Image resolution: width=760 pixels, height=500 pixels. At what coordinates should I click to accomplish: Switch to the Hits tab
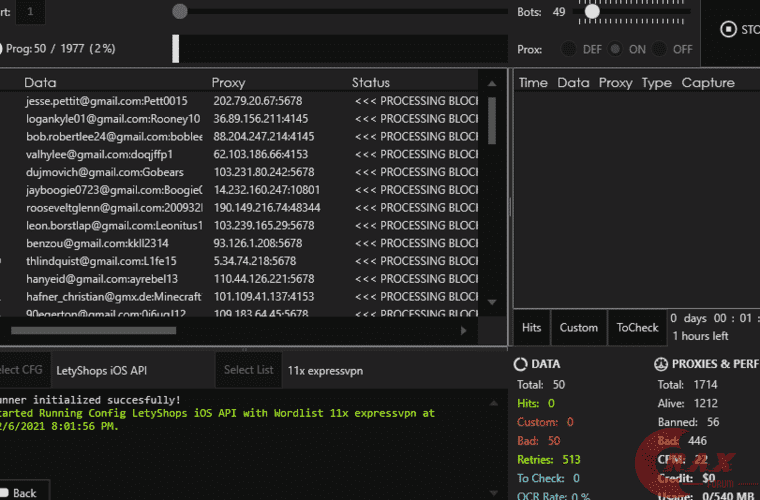click(x=532, y=327)
